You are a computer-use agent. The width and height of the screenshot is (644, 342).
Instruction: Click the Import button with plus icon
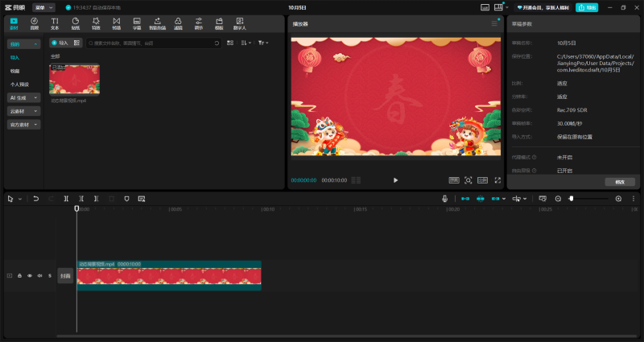pyautogui.click(x=60, y=43)
